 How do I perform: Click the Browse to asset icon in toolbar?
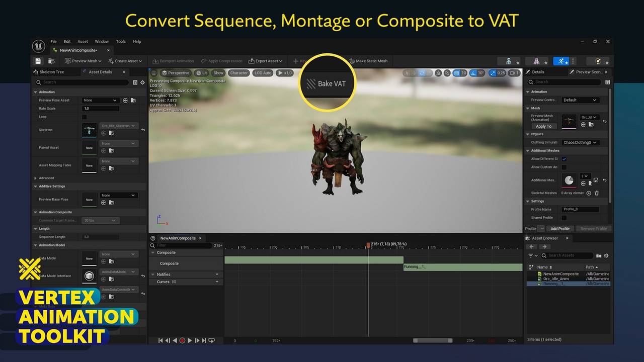(51, 61)
